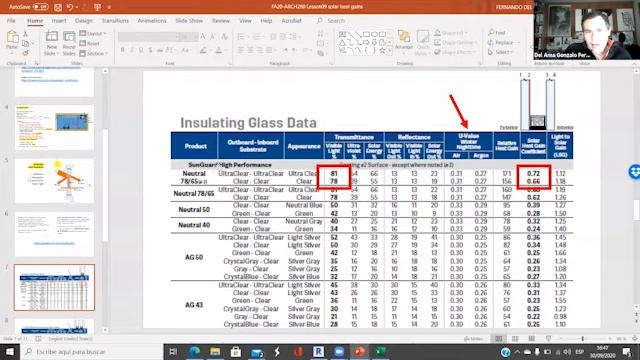
Task: Adjust the zoom slider handle
Action: (x=582, y=339)
